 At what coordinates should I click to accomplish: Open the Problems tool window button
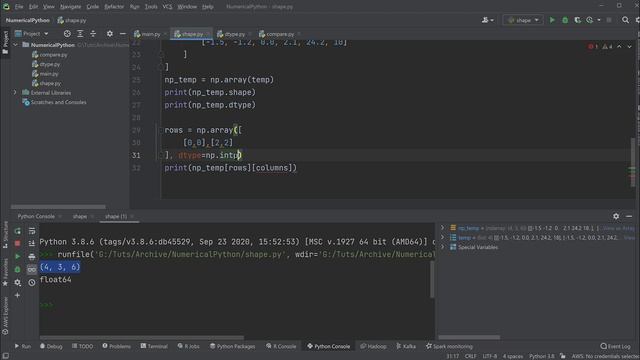click(x=117, y=346)
